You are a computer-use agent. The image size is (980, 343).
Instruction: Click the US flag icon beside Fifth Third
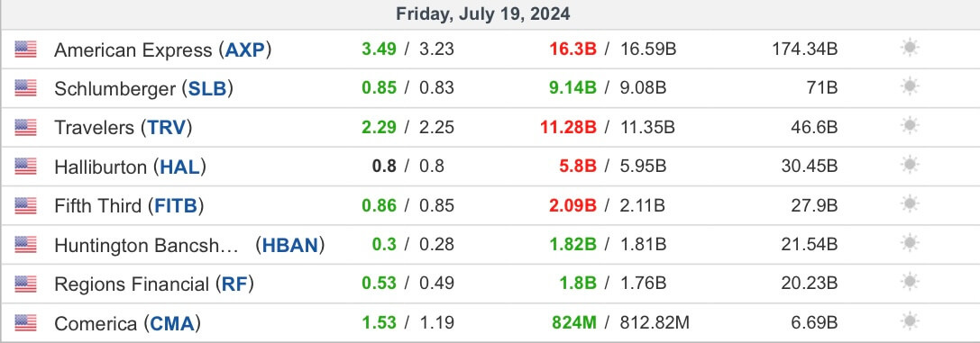click(25, 206)
